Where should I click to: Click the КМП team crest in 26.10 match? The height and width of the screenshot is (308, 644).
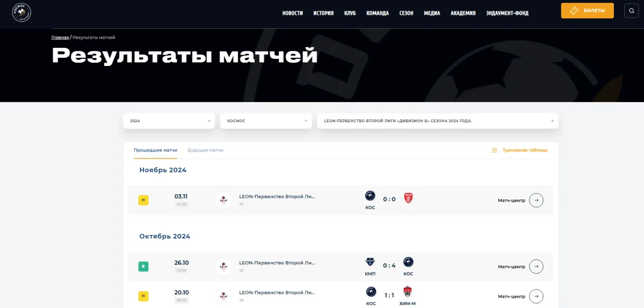[370, 262]
